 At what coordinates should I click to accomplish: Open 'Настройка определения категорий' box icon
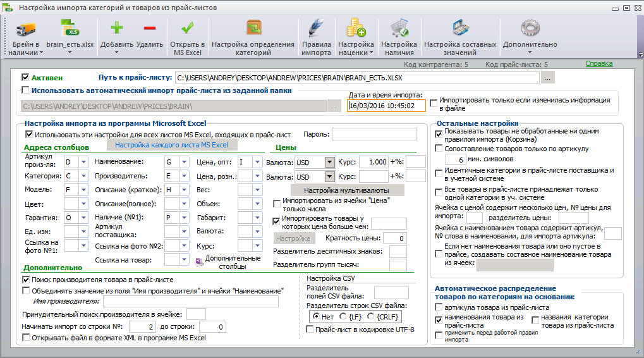click(x=254, y=28)
